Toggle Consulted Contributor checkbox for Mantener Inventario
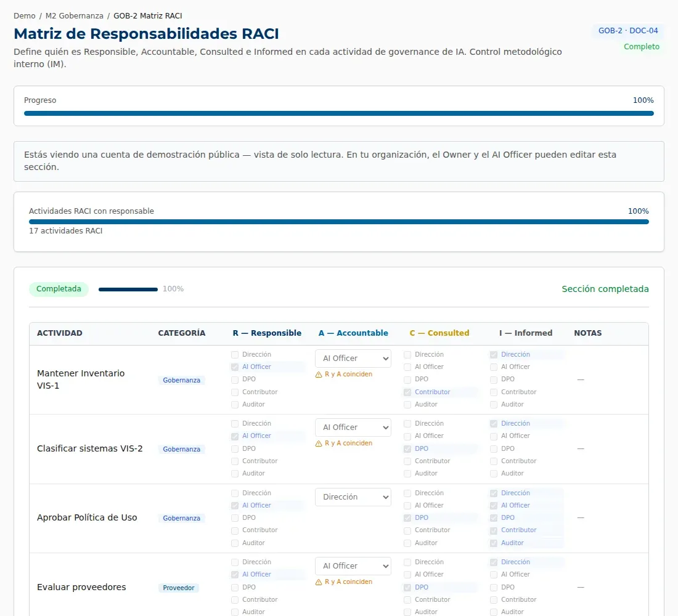The height and width of the screenshot is (616, 678). pos(407,392)
